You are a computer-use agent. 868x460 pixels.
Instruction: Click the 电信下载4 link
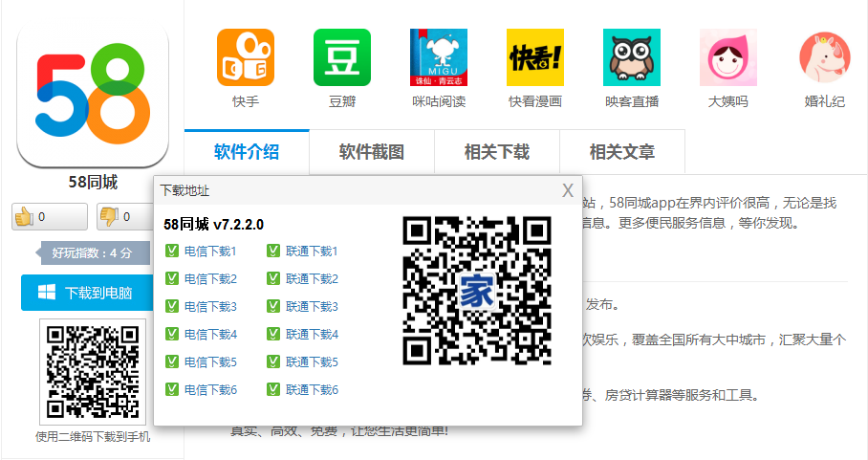210,335
